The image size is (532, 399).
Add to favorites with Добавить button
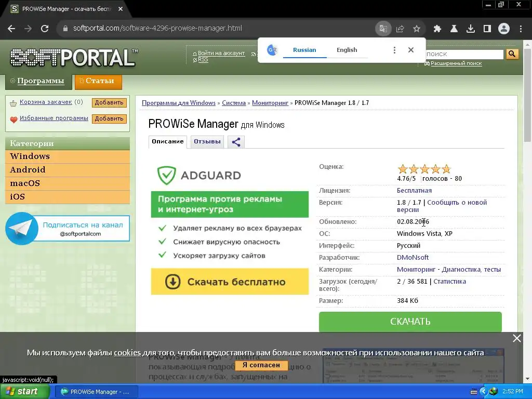tap(109, 119)
